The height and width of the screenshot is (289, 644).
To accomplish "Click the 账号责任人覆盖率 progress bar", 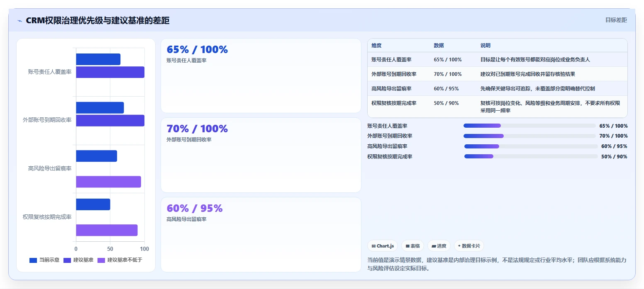I will [x=529, y=126].
